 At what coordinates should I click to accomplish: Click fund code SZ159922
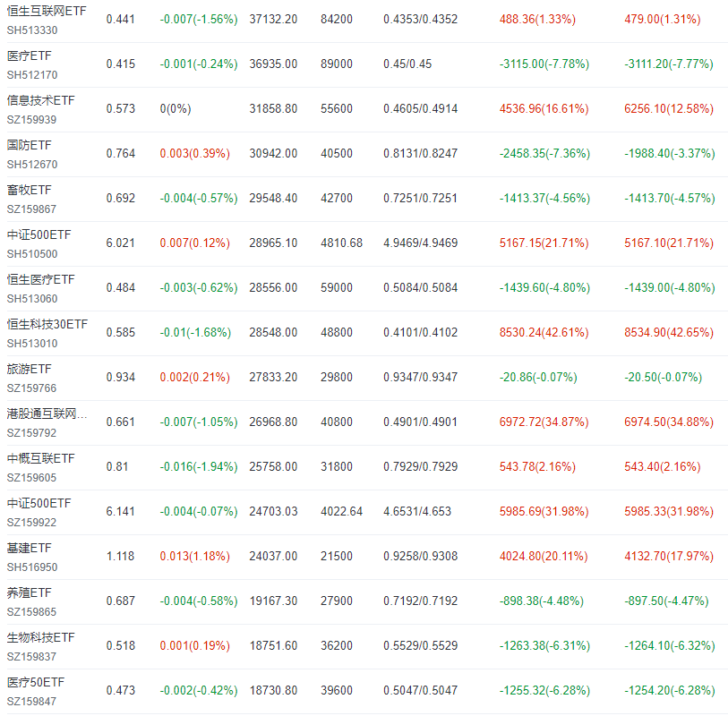click(x=31, y=523)
